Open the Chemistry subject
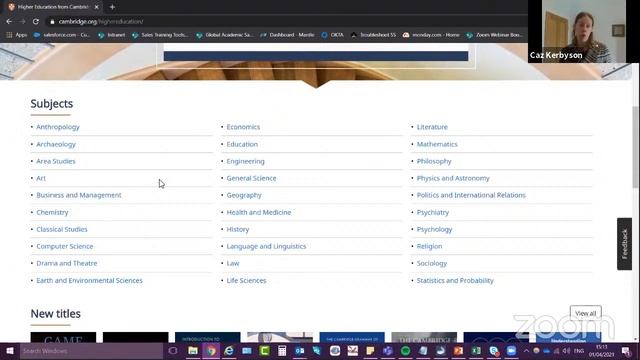Viewport: 640px width, 360px height. tap(52, 212)
